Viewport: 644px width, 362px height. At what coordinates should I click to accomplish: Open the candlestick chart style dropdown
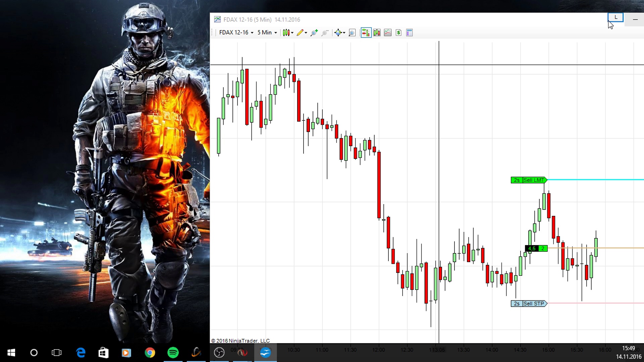click(x=288, y=33)
